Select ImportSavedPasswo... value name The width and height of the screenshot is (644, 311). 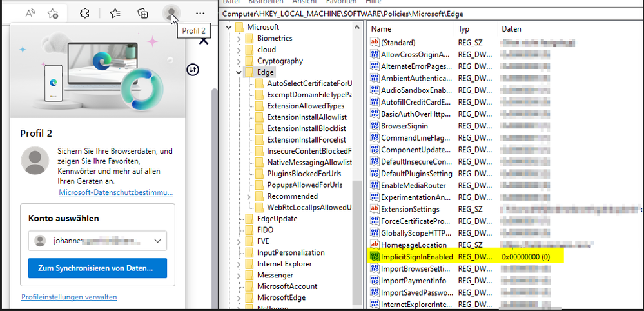[x=416, y=292]
